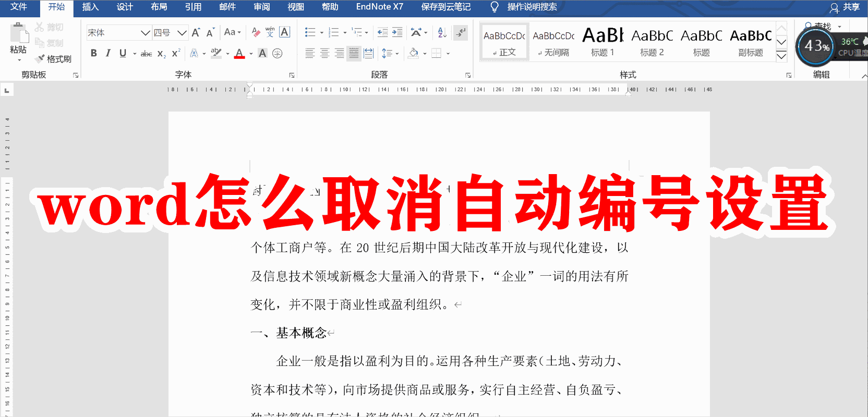
Task: Open the 文件 (File) tab
Action: (x=19, y=7)
